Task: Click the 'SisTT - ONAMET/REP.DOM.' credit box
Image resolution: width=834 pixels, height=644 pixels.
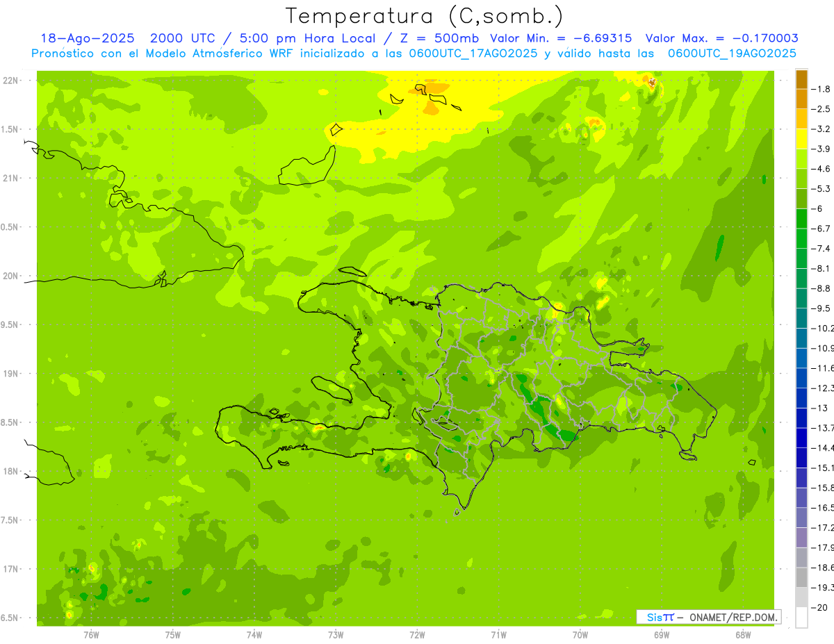Action: [x=710, y=617]
